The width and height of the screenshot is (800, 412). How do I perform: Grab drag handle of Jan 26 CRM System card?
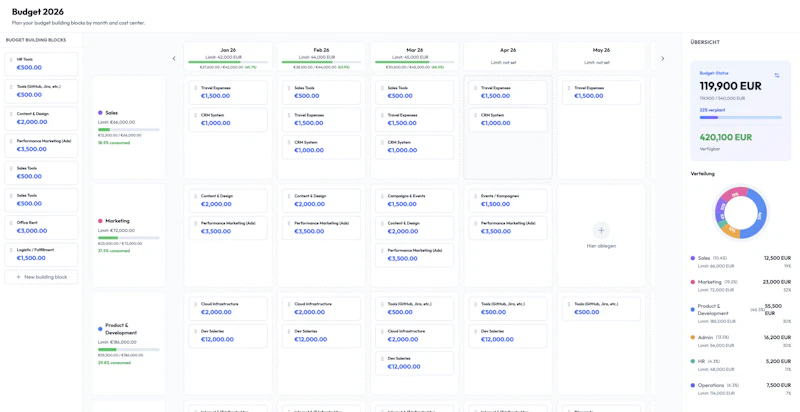[195, 115]
